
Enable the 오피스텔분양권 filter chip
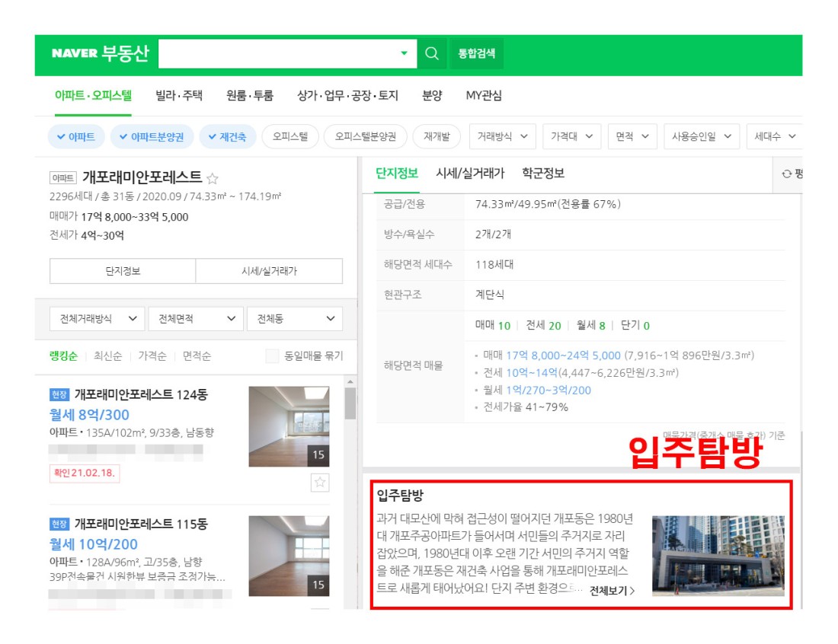(366, 137)
